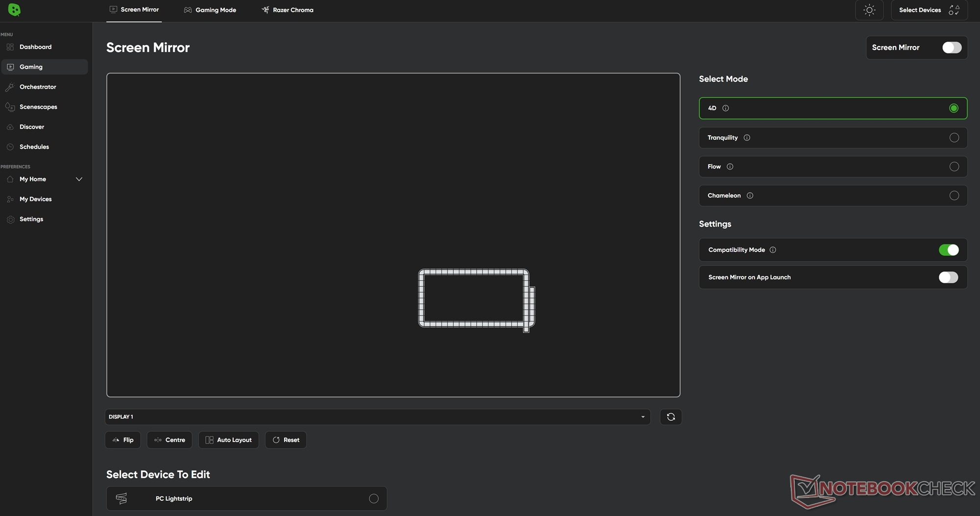Viewport: 980px width, 516px height.
Task: Open My Devices page
Action: [45, 199]
